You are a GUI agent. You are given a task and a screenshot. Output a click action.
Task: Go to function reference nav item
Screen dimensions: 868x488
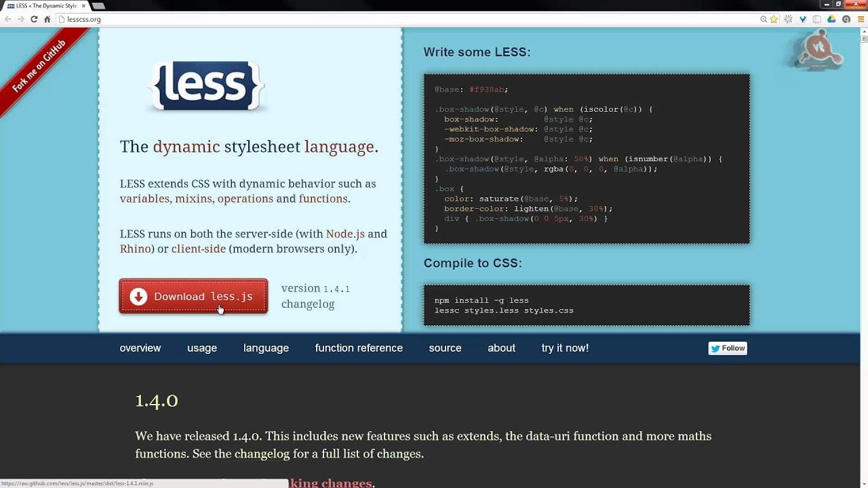(359, 348)
